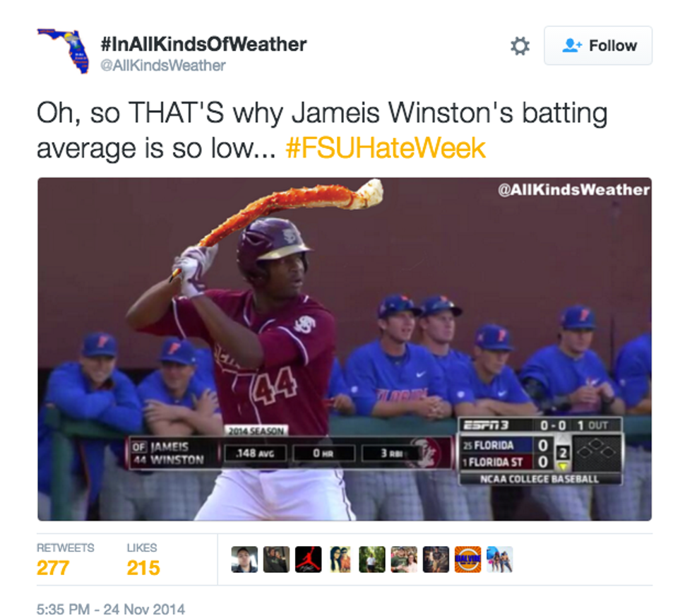692x616 pixels.
Task: Open the Florida-shaped profile avatar
Action: [x=63, y=52]
